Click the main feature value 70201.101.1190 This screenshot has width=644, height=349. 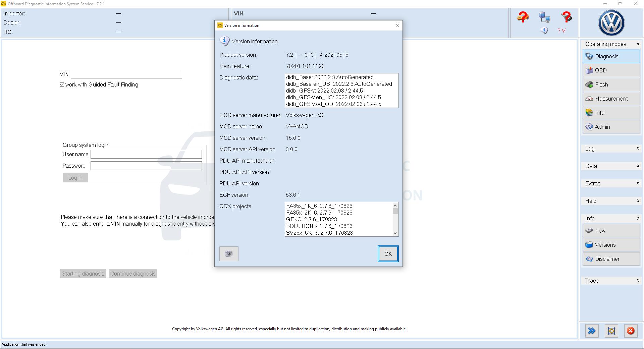coord(305,66)
